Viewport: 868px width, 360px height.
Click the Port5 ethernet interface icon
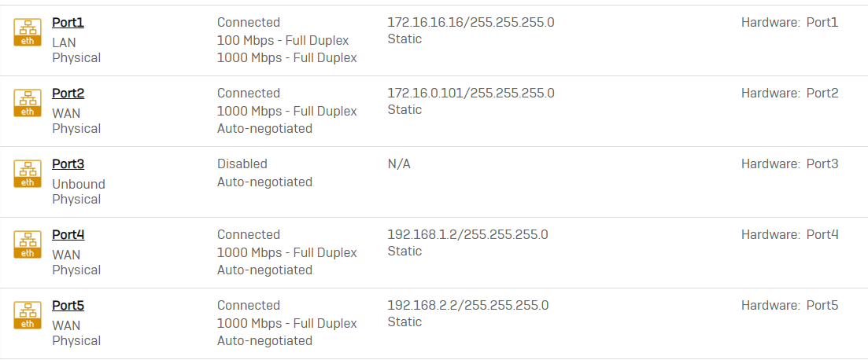tap(27, 315)
